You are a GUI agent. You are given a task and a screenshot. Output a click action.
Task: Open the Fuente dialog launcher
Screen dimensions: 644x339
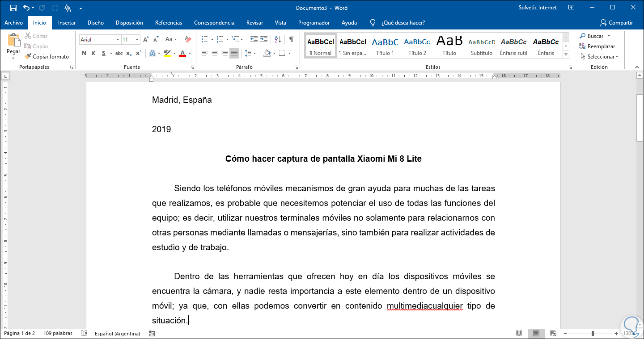pyautogui.click(x=193, y=67)
